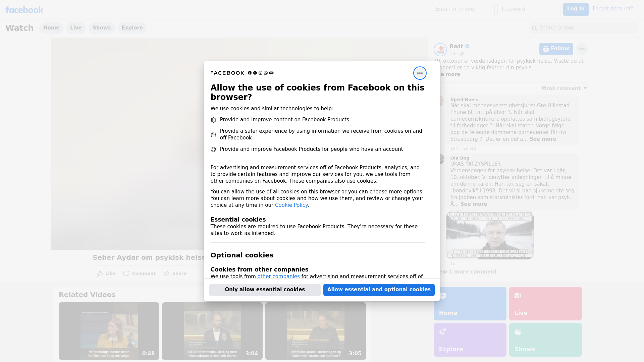Image resolution: width=644 pixels, height=362 pixels.
Task: Open the related video lasting 0:48
Action: click(x=109, y=331)
